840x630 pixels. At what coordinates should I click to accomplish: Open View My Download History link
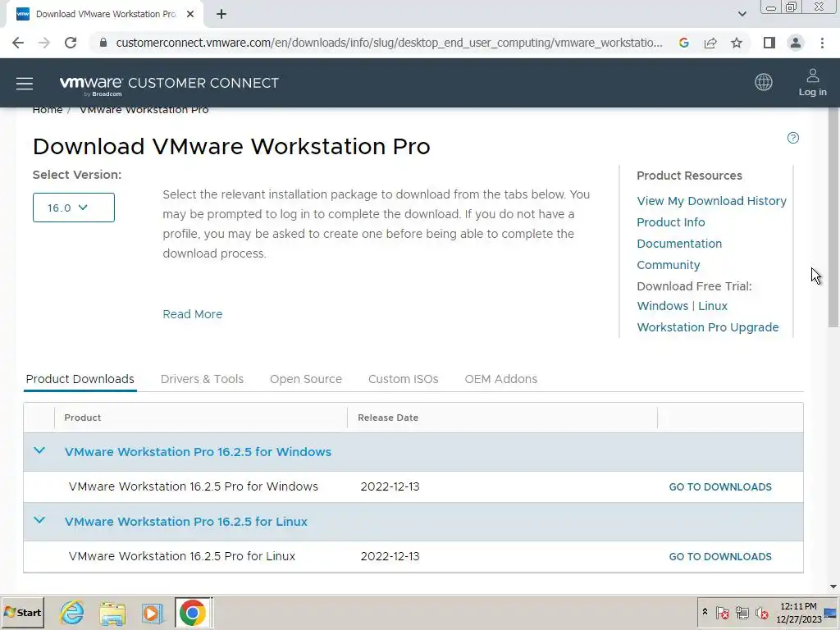711,201
